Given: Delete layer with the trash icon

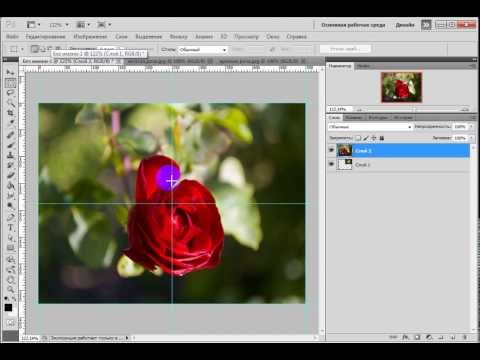Looking at the screenshot, I should pos(465,337).
